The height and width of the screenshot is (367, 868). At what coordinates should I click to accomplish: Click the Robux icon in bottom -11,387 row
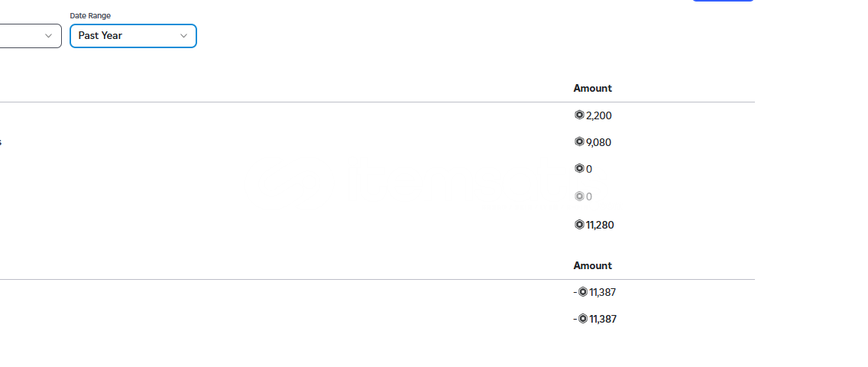tap(582, 319)
